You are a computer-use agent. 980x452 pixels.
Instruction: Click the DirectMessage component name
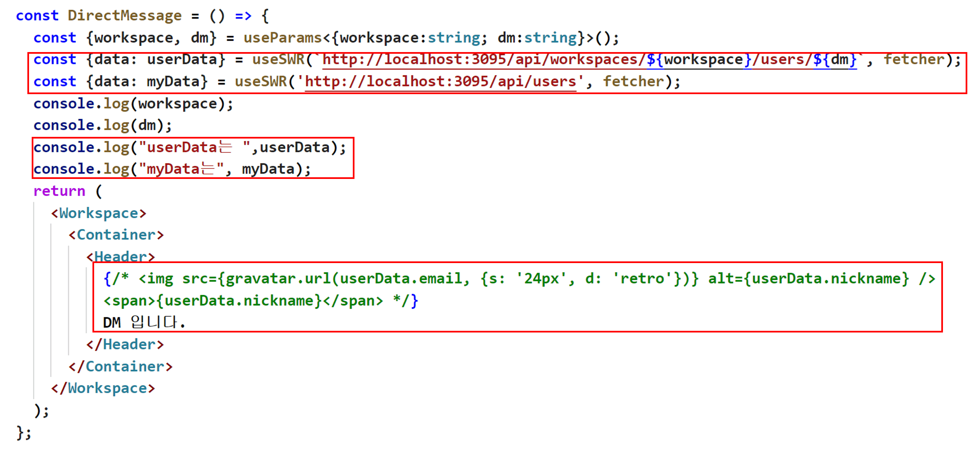point(125,16)
